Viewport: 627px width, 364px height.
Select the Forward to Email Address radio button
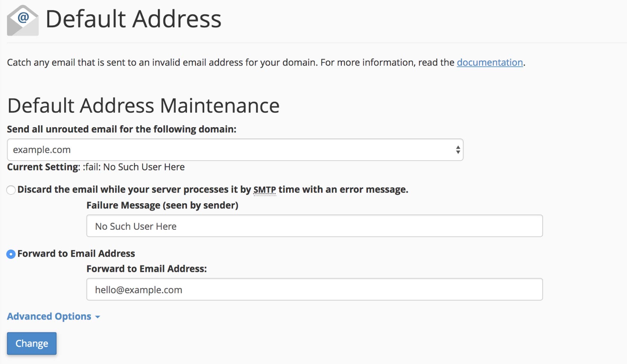click(x=11, y=254)
